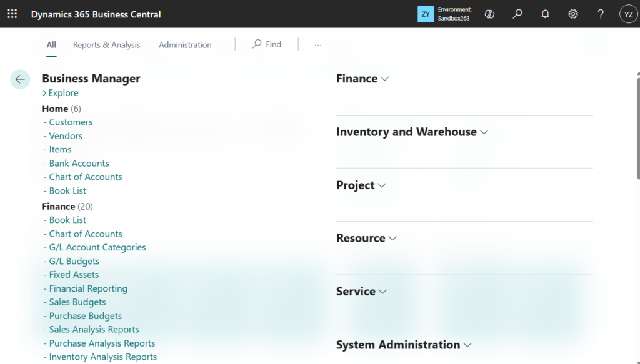Switch to Reports & Analysis tab
Screen dimensions: 640x364
(x=106, y=45)
